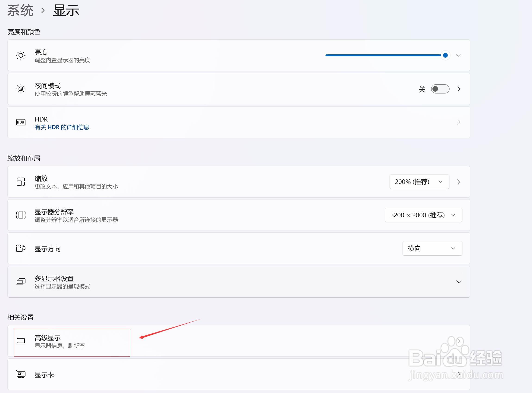Screen dimensions: 532x393
Task: Expand the brightness options chevron
Action: pyautogui.click(x=459, y=55)
